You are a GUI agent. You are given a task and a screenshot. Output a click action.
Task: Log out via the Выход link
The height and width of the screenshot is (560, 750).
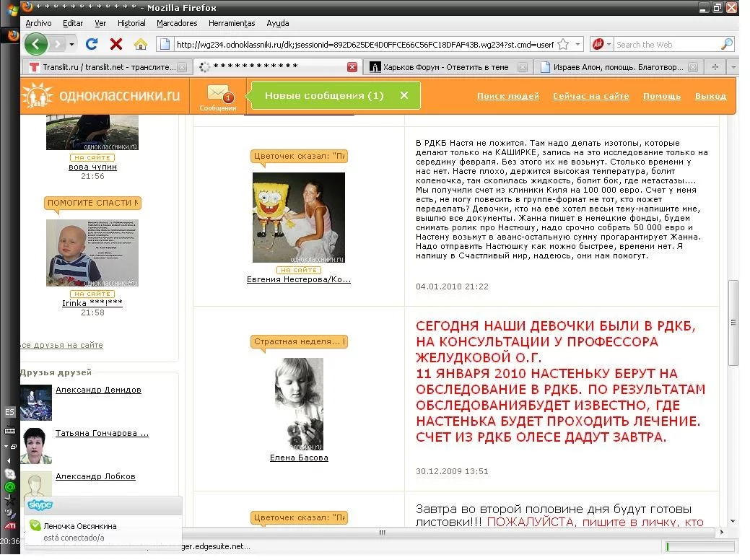(x=711, y=97)
